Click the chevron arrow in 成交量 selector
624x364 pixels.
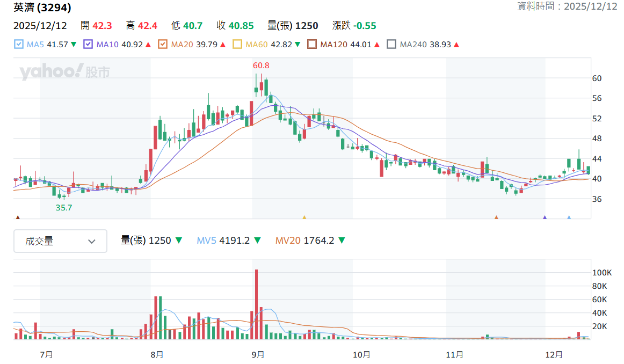92,242
